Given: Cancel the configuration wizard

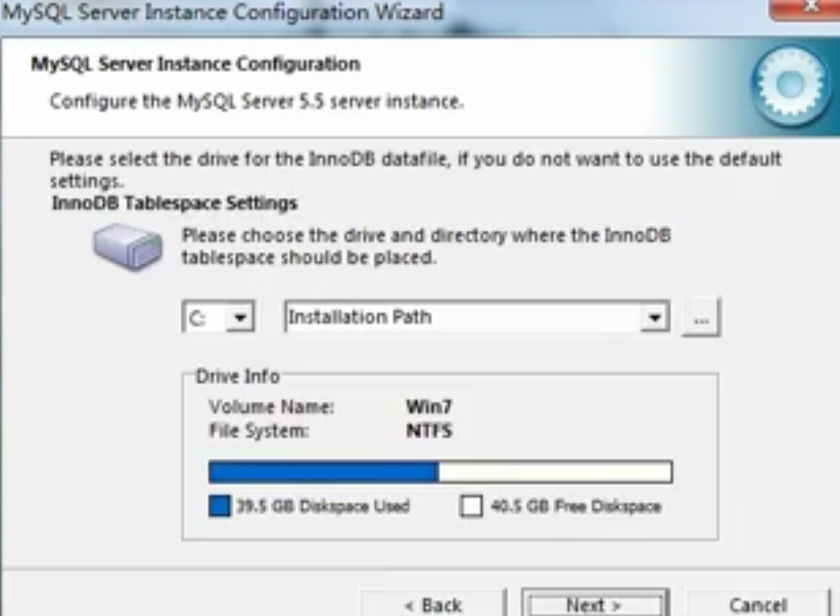Looking at the screenshot, I should coord(758,604).
